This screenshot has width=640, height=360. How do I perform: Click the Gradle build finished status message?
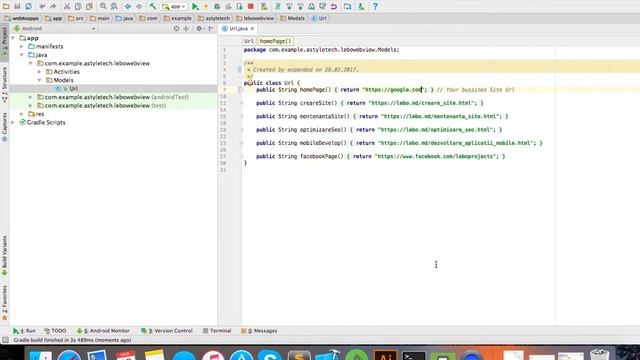click(72, 340)
